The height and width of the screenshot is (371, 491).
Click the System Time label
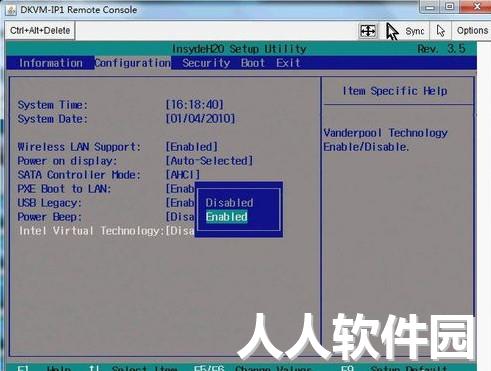pos(53,105)
